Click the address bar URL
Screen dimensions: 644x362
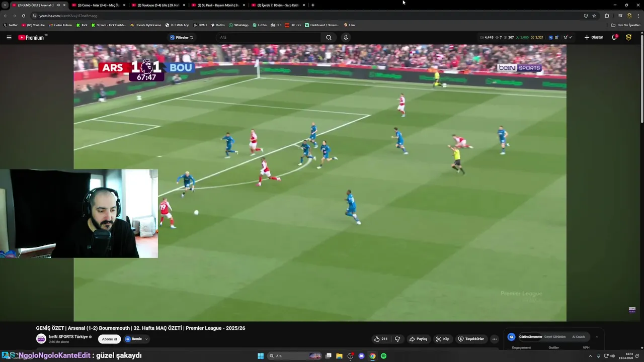pos(68,16)
